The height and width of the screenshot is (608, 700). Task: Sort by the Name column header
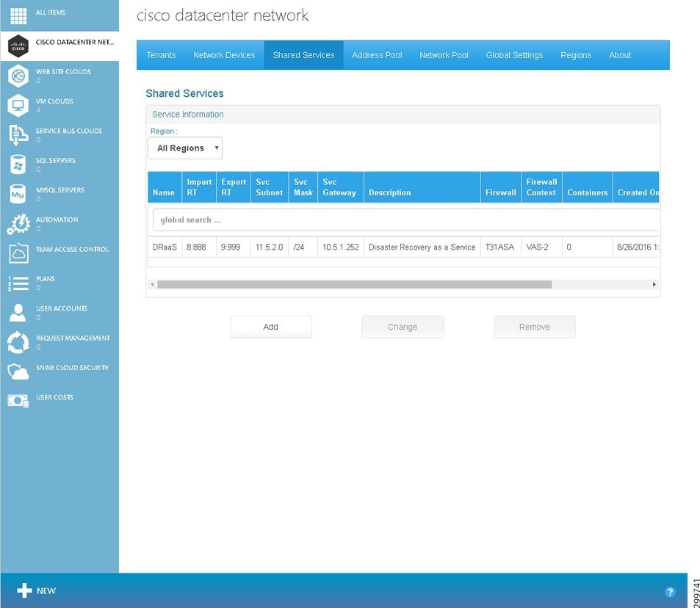[165, 187]
